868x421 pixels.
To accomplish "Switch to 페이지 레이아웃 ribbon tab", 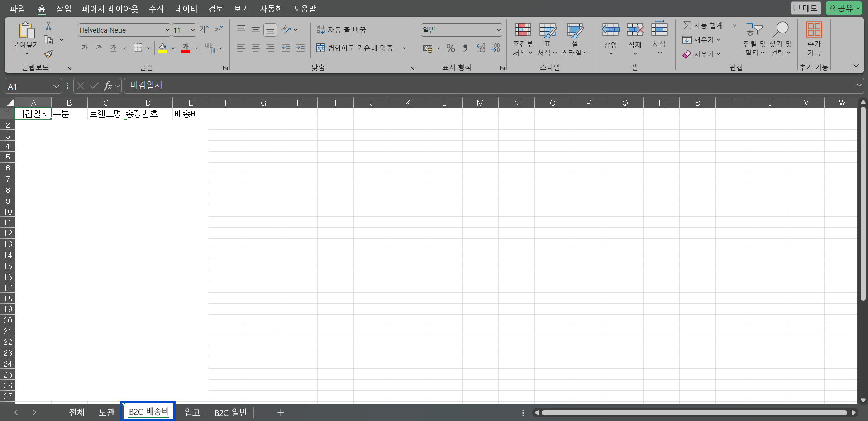I will (x=110, y=9).
